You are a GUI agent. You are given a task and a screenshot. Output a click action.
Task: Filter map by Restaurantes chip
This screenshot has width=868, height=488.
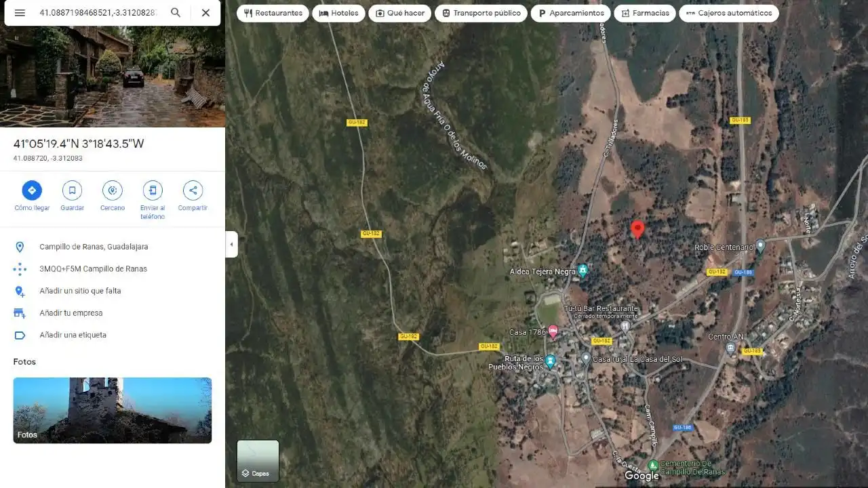(x=273, y=13)
